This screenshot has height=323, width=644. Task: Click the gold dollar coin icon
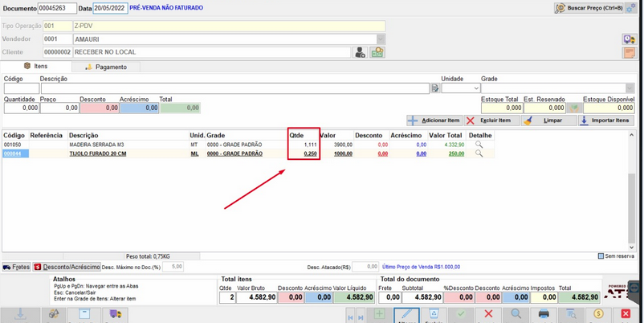pyautogui.click(x=598, y=314)
